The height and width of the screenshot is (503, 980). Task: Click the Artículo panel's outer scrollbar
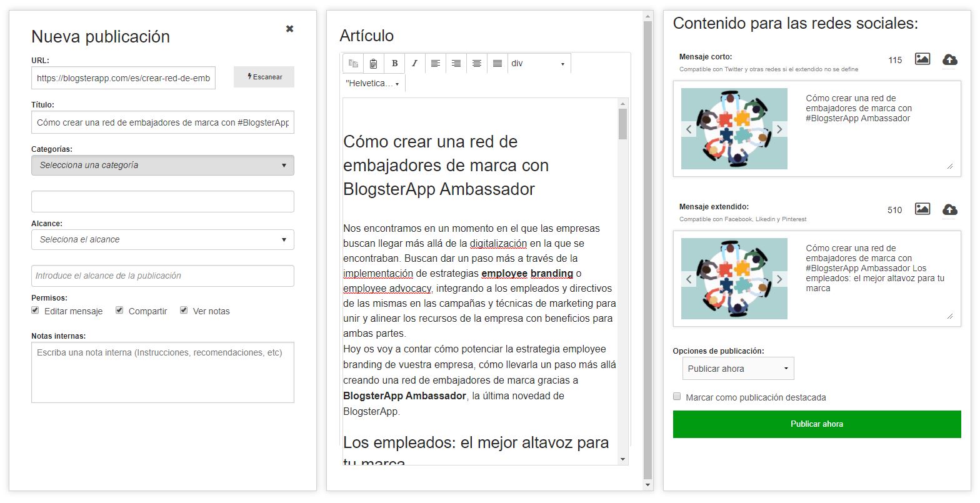click(x=647, y=250)
